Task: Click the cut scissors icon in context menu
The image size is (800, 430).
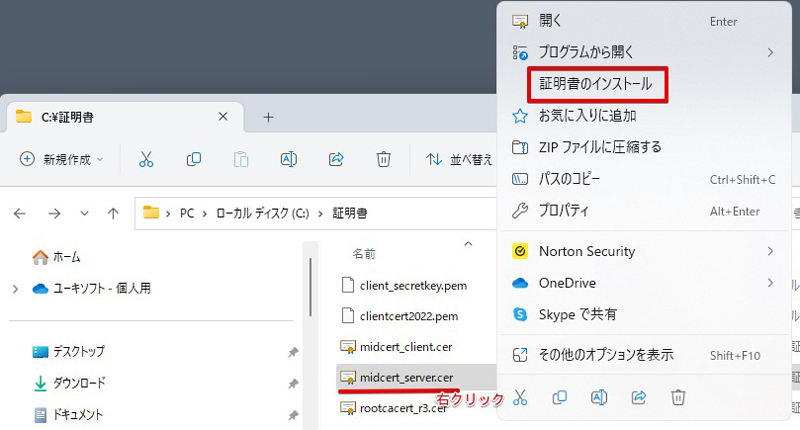Action: click(x=520, y=397)
